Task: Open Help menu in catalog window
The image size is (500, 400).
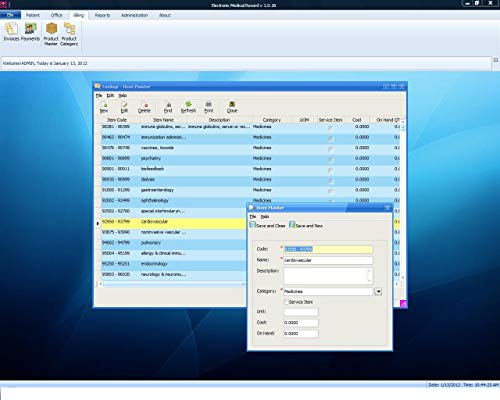Action: (x=123, y=95)
